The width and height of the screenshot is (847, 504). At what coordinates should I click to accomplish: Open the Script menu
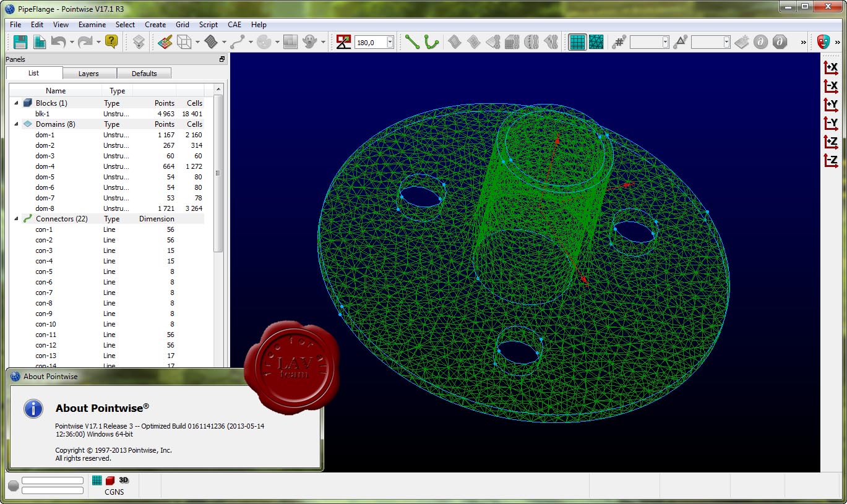point(209,25)
